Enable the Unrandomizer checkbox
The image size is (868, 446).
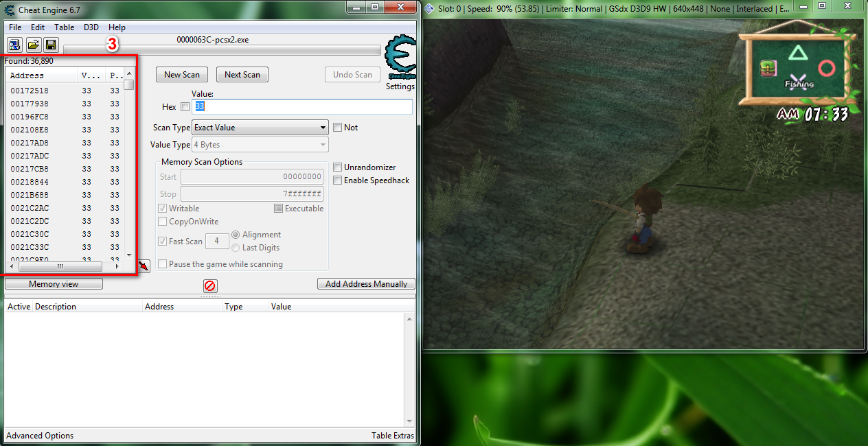[337, 167]
